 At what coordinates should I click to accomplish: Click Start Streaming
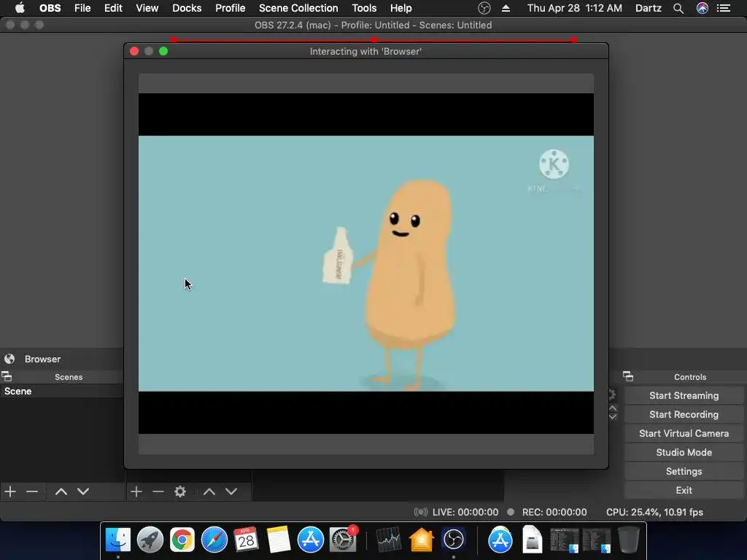(x=684, y=396)
